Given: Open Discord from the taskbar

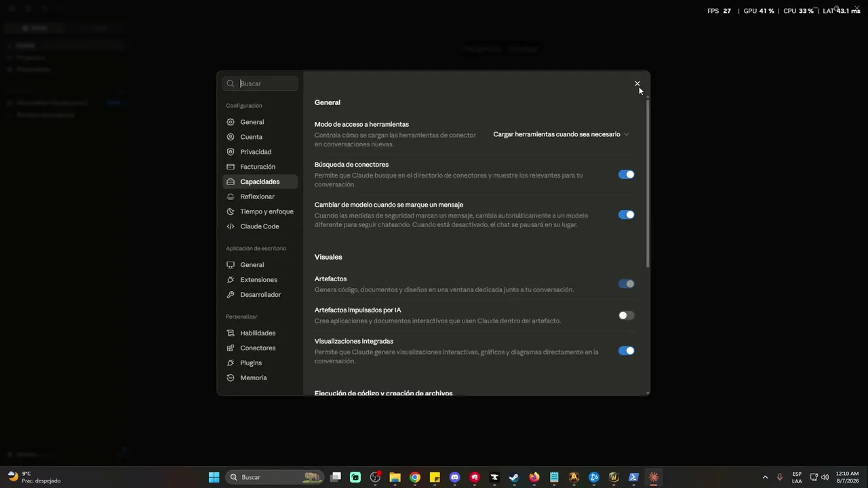Looking at the screenshot, I should click(x=454, y=477).
